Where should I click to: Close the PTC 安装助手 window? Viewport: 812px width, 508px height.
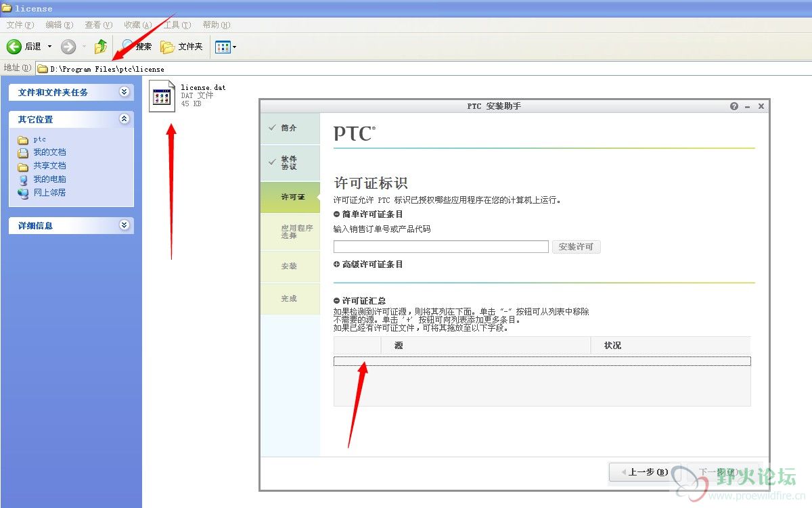(x=761, y=107)
